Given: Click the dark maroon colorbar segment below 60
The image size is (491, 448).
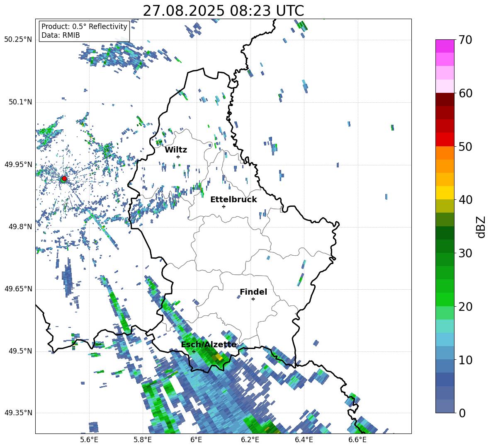Looking at the screenshot, I should pos(445,99).
